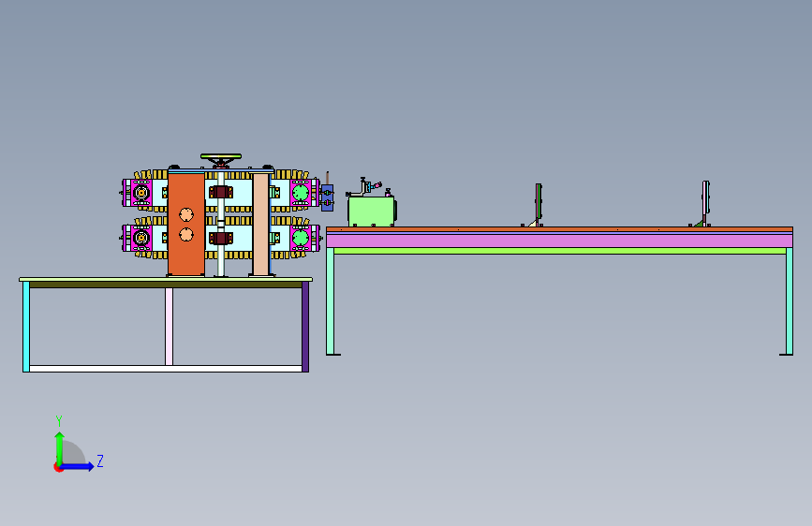Select lower-right green disc on magenta housing
The width and height of the screenshot is (812, 526).
(301, 238)
